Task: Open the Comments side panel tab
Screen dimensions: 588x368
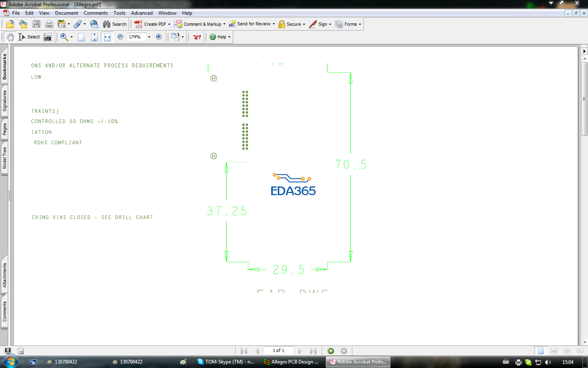Action: (x=4, y=312)
